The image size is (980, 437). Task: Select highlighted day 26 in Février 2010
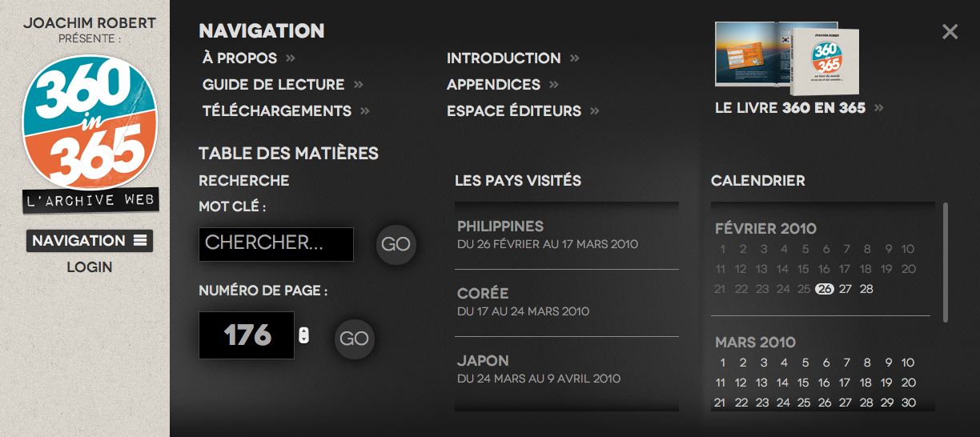click(x=824, y=289)
